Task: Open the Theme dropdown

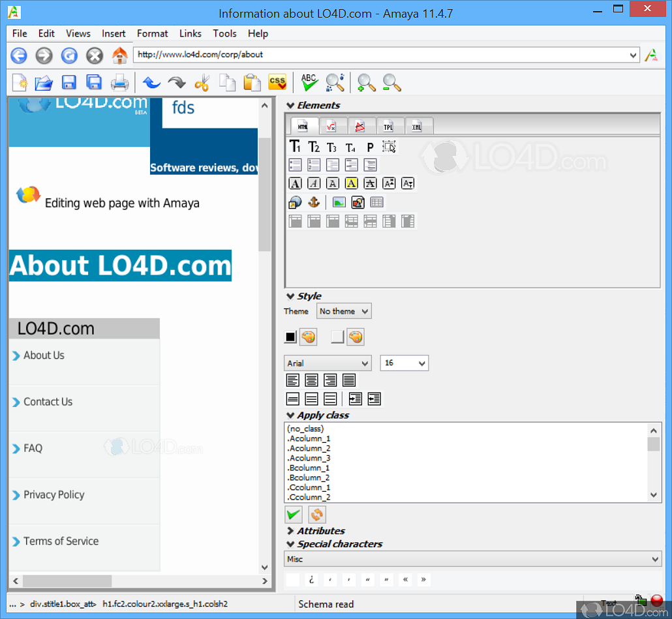Action: pos(343,311)
